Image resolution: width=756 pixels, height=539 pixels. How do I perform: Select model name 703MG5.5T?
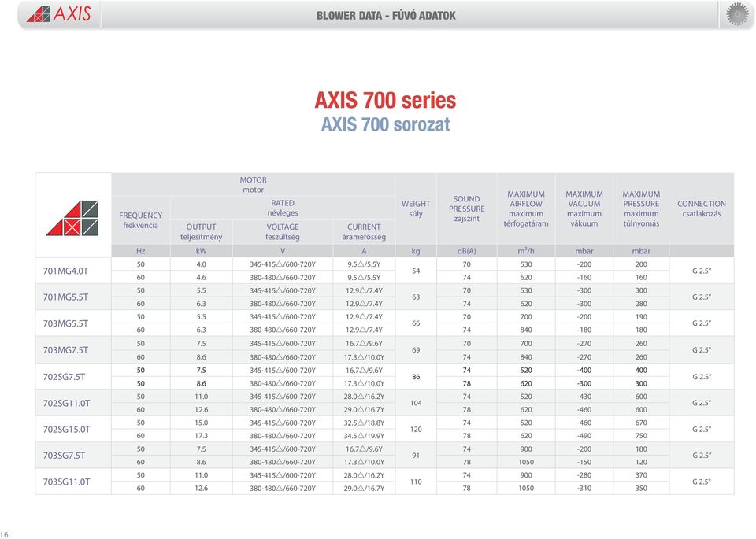pos(65,323)
